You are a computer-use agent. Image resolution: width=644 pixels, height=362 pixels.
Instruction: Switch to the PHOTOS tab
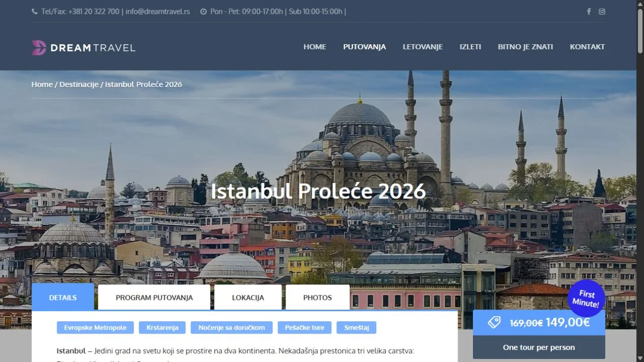(x=318, y=297)
